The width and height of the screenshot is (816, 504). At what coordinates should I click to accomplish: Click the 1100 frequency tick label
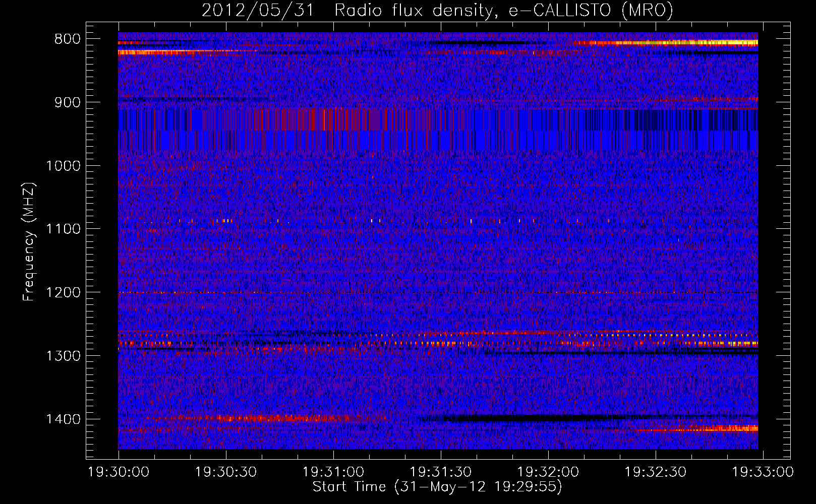(x=64, y=229)
